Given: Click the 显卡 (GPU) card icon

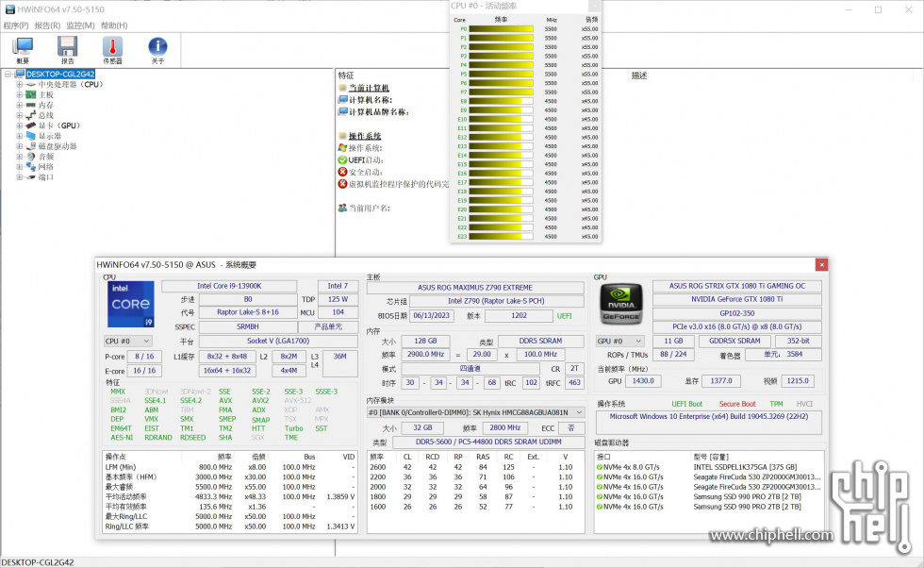Looking at the screenshot, I should click(x=30, y=125).
